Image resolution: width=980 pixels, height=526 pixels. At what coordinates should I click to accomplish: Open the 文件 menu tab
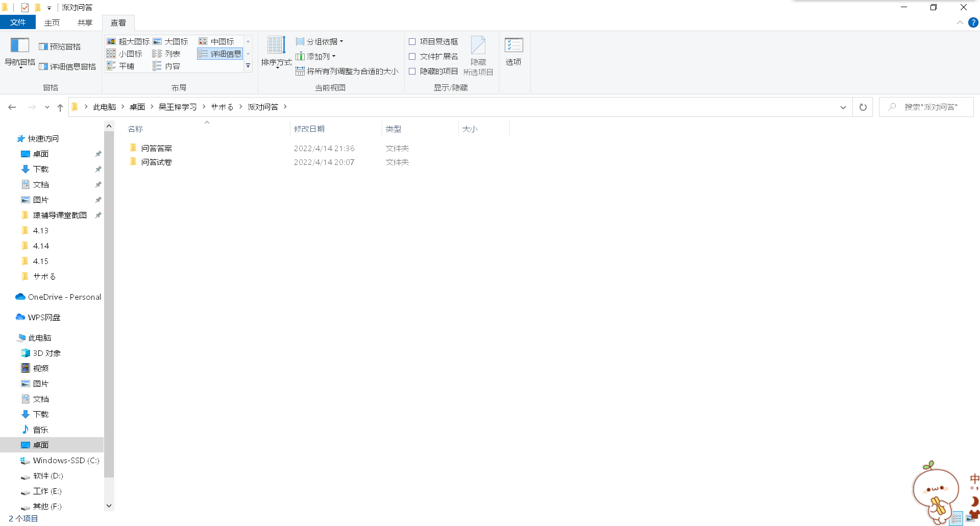coord(18,22)
